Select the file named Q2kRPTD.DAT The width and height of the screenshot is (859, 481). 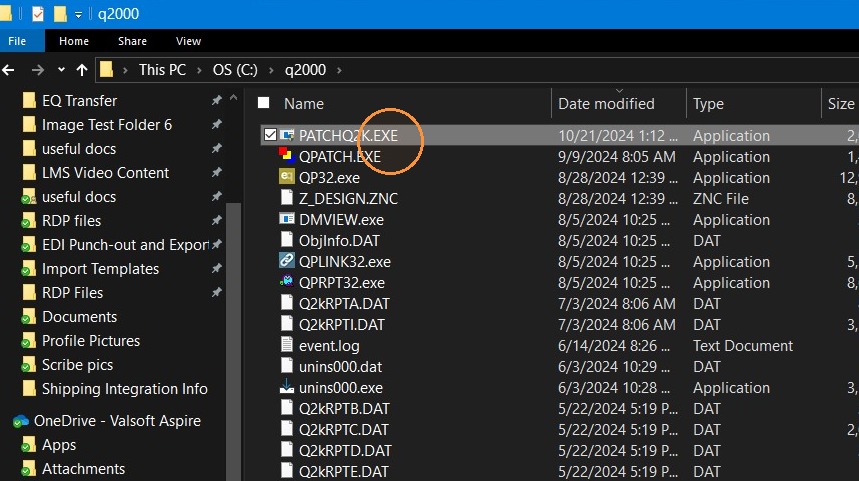click(345, 451)
